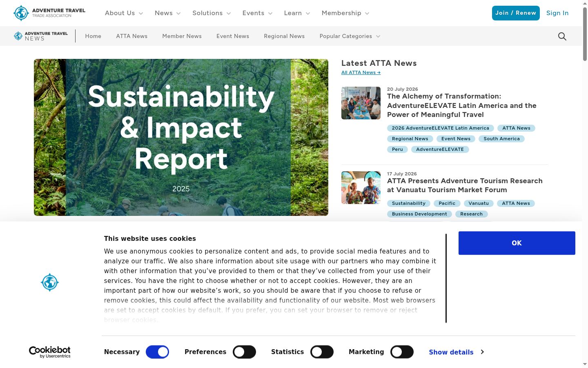This screenshot has width=588, height=368.
Task: Enable the Statistics cookies switch
Action: pos(322,352)
